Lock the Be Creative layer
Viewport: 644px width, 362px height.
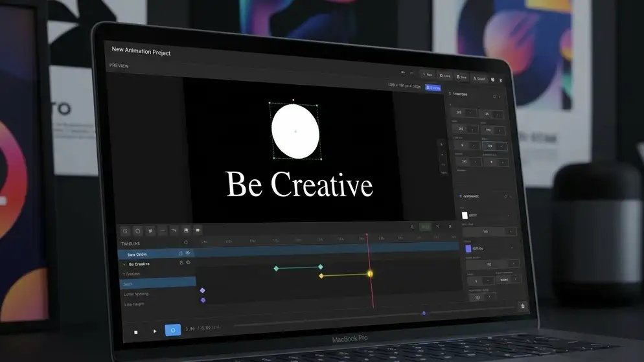click(181, 263)
